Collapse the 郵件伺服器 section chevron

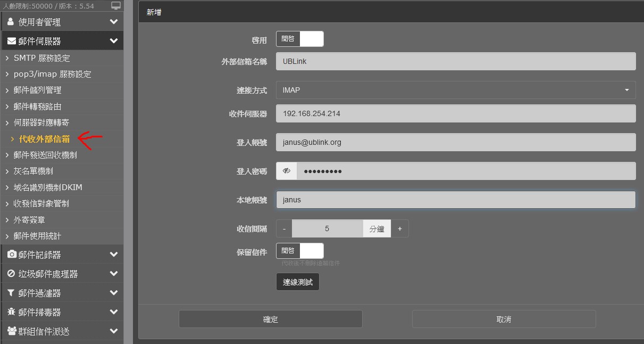pyautogui.click(x=113, y=41)
